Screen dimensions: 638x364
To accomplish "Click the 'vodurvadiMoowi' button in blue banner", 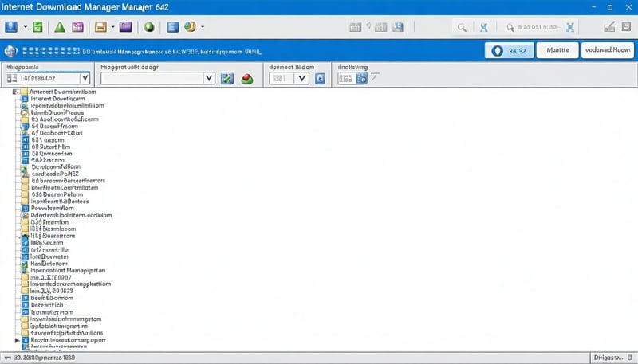I will (608, 50).
